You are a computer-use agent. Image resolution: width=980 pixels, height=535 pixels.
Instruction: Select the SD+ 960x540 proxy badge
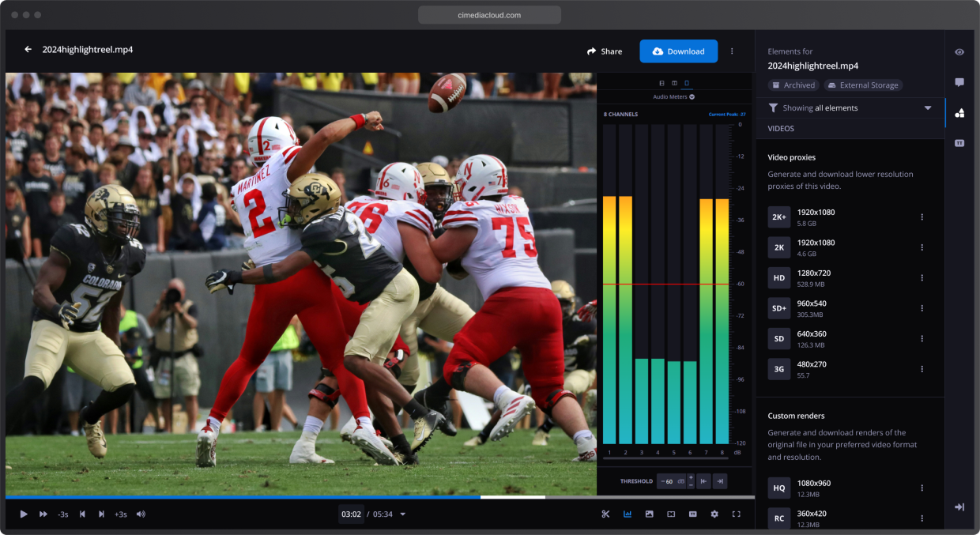779,308
